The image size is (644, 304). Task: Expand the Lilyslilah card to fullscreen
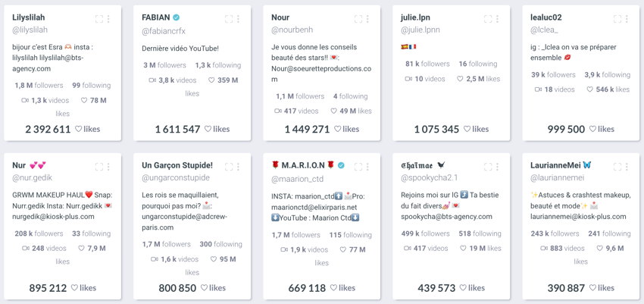99,19
